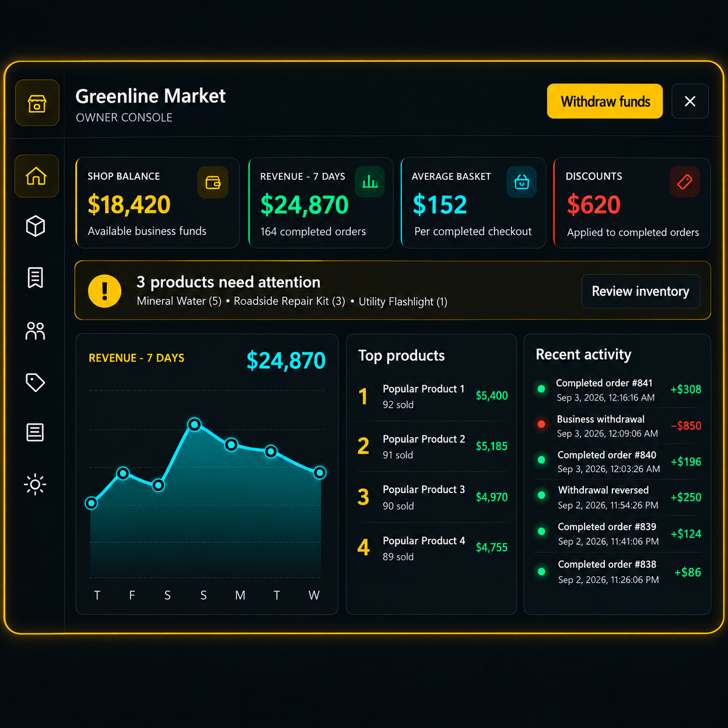The height and width of the screenshot is (728, 728).
Task: Open the Orders receipt icon in sidebar
Action: (x=35, y=277)
